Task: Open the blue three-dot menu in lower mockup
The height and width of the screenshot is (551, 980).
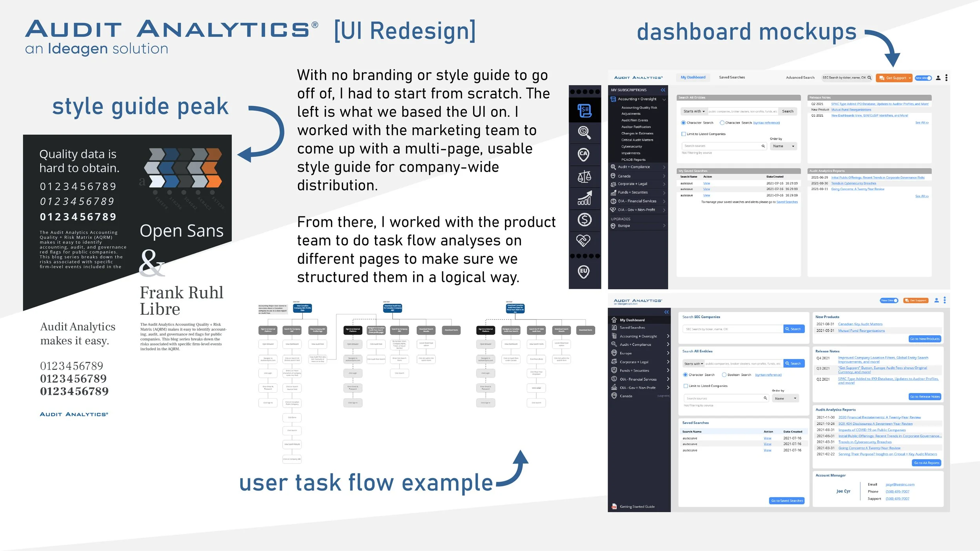Action: 945,300
